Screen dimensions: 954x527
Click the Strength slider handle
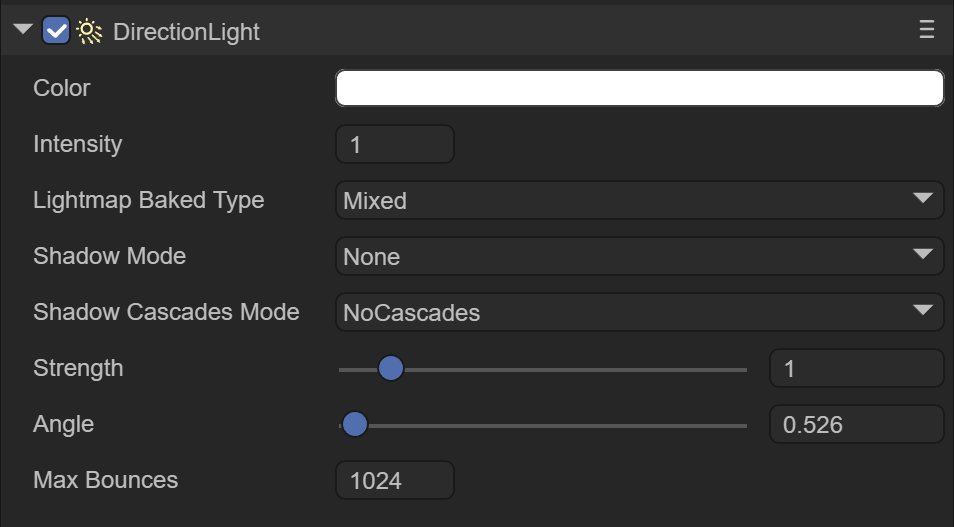[x=390, y=369]
